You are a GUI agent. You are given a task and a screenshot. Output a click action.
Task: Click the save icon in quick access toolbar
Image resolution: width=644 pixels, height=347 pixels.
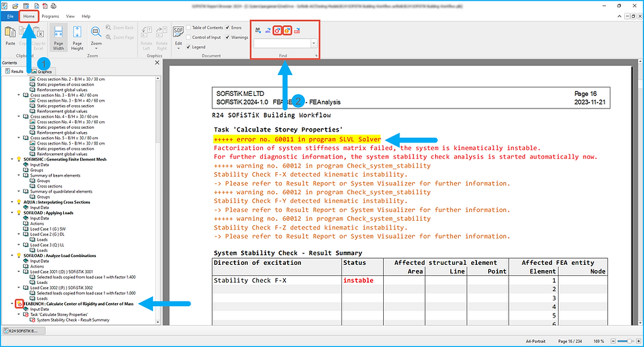click(26, 6)
